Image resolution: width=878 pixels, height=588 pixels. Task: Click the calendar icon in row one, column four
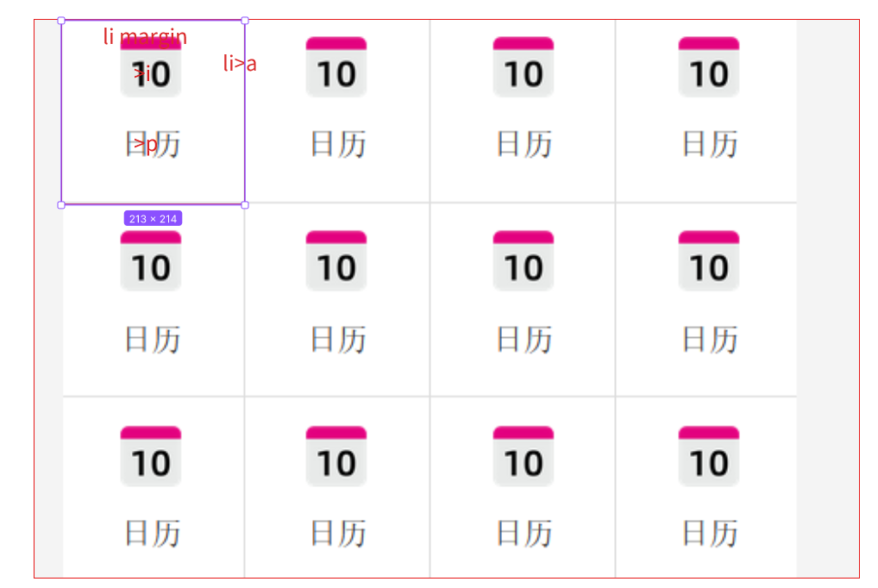tap(709, 67)
